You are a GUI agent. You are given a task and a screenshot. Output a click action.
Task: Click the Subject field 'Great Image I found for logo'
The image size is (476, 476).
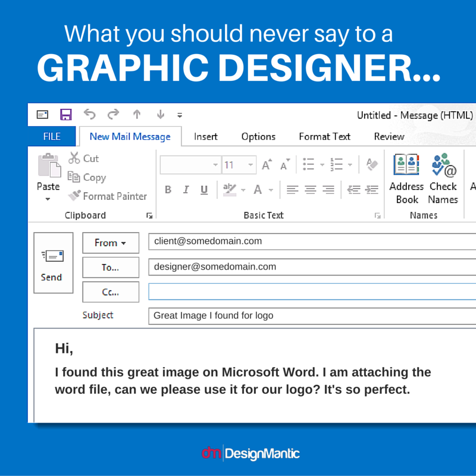tap(312, 316)
